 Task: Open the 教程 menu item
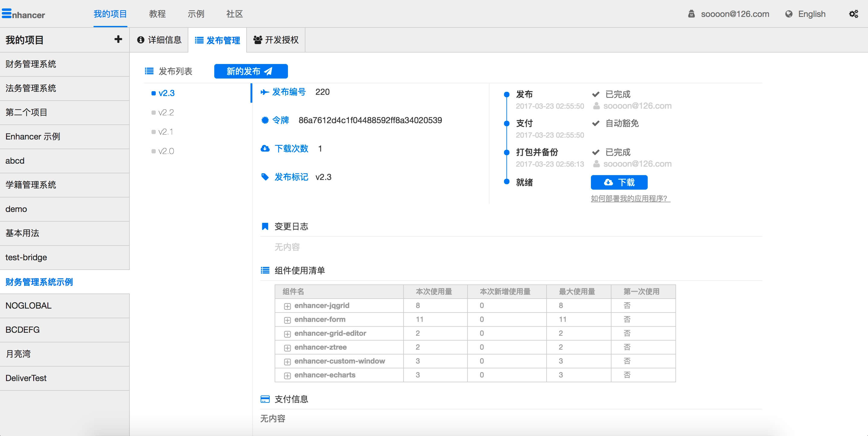pyautogui.click(x=157, y=14)
